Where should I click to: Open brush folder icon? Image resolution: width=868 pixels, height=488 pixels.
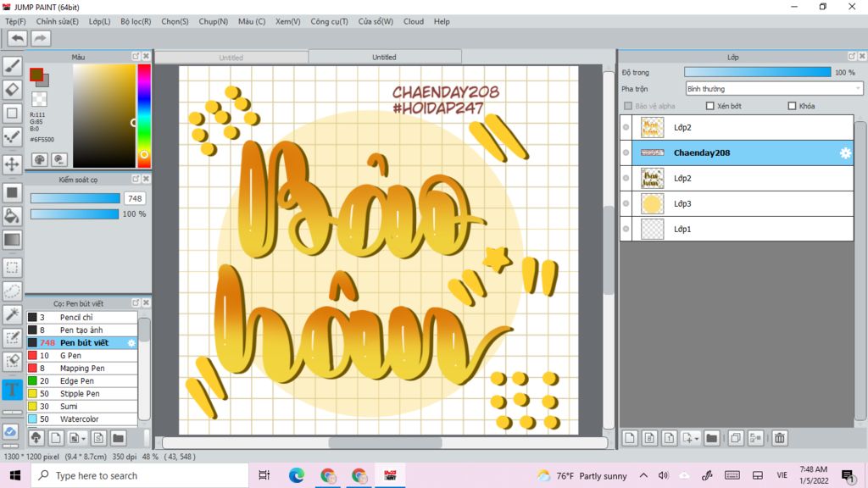coord(119,438)
